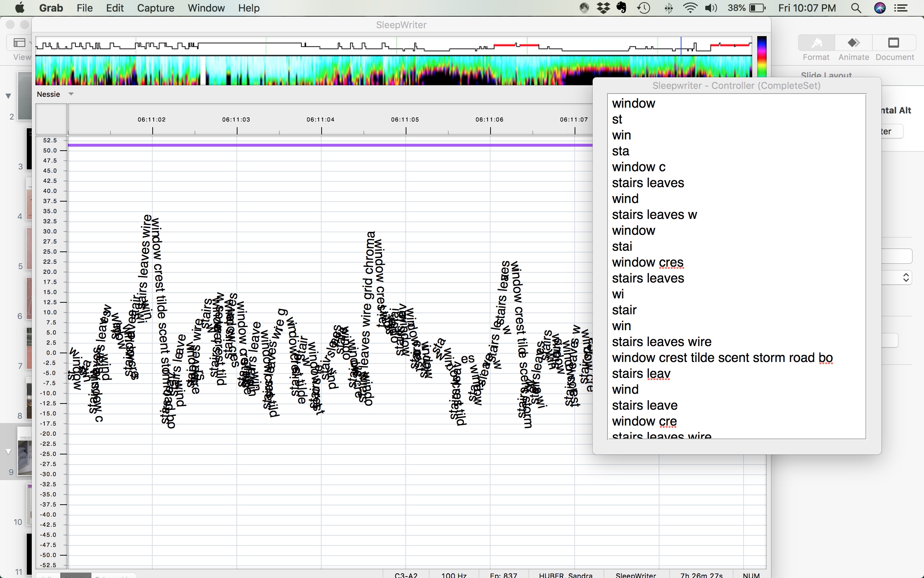Collapse the slide group triangle near slide 2
The height and width of the screenshot is (578, 924).
click(x=8, y=96)
